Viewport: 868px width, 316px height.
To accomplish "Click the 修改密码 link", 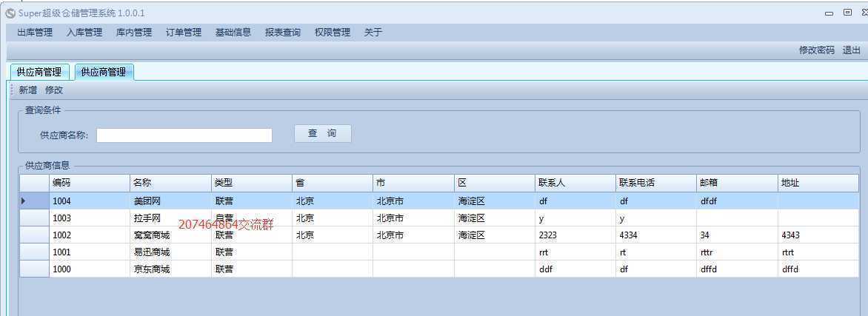I will point(816,50).
